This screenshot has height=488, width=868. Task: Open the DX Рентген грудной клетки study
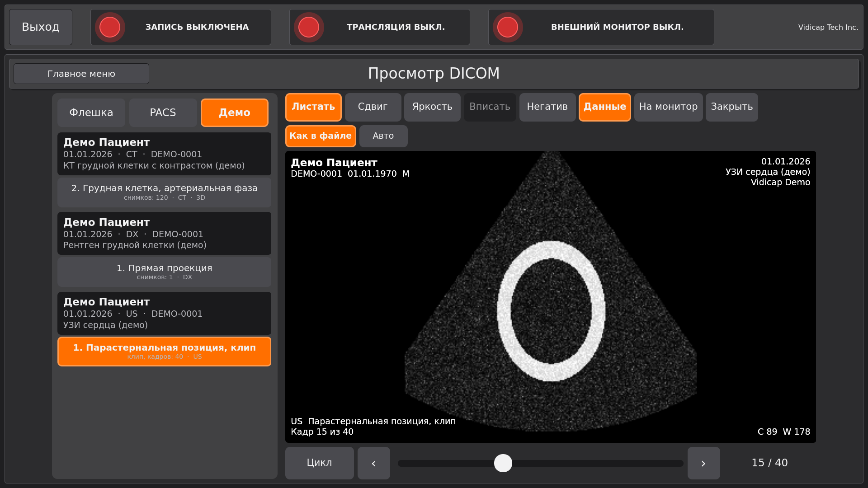[x=164, y=234]
